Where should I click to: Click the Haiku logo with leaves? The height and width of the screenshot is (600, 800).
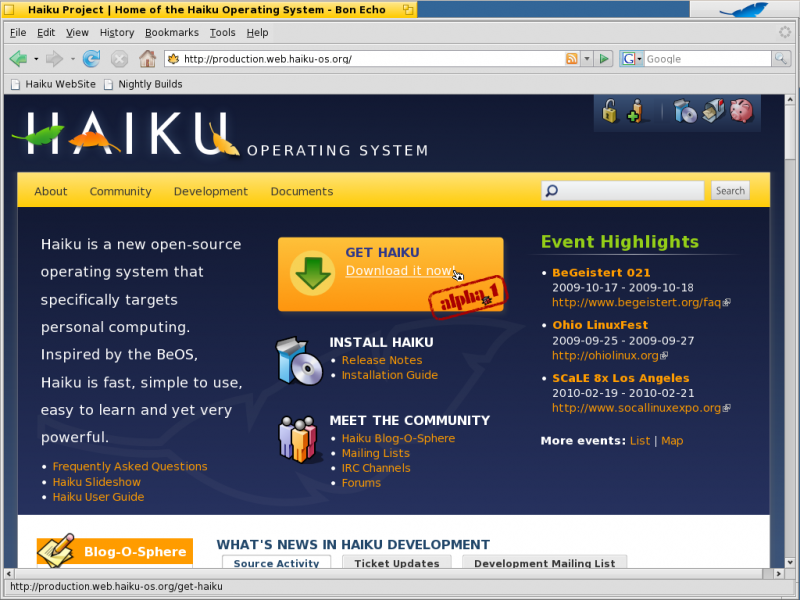coord(125,133)
